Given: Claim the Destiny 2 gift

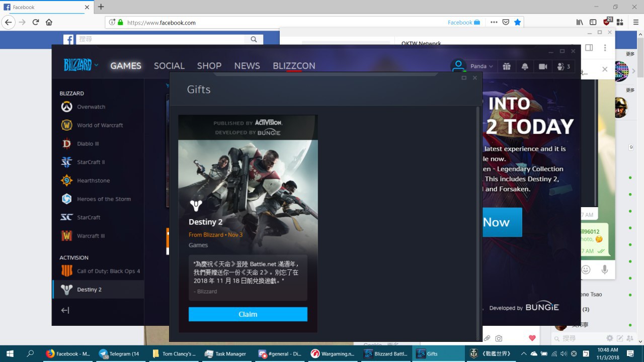Looking at the screenshot, I should coord(248,314).
